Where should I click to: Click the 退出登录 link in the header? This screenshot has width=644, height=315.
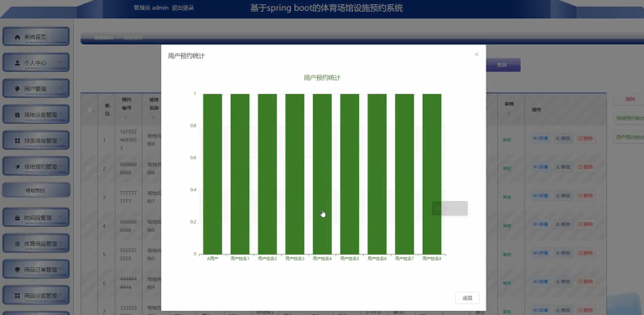183,8
